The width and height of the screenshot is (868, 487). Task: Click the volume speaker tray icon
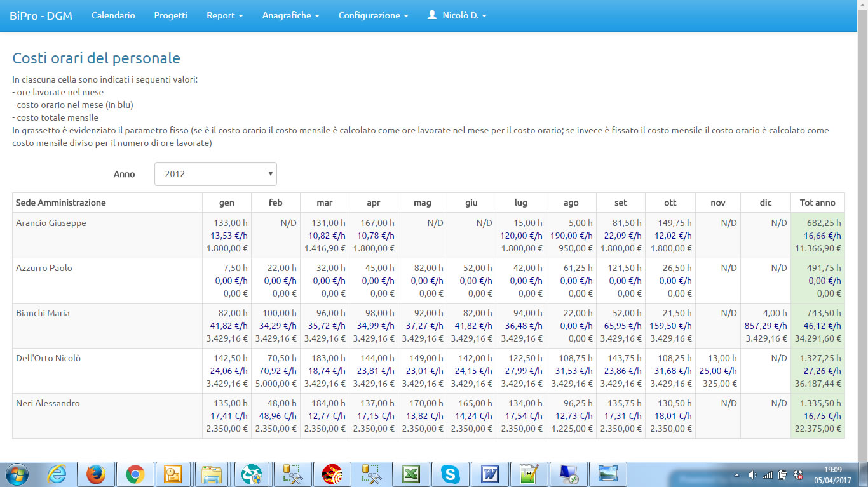(x=752, y=475)
